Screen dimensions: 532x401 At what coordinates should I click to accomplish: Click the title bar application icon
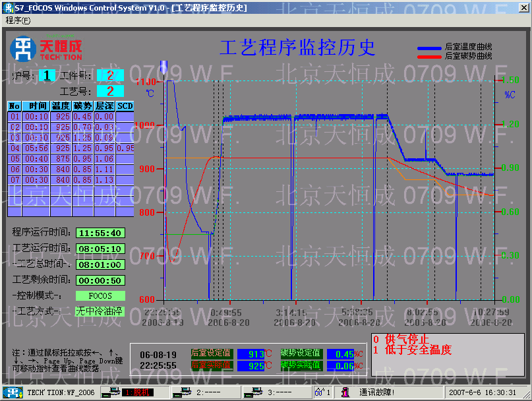(x=9, y=7)
